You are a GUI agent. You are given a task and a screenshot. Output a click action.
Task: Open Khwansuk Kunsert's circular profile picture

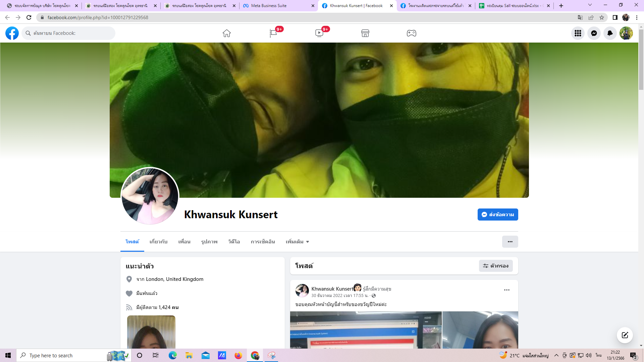(x=150, y=196)
